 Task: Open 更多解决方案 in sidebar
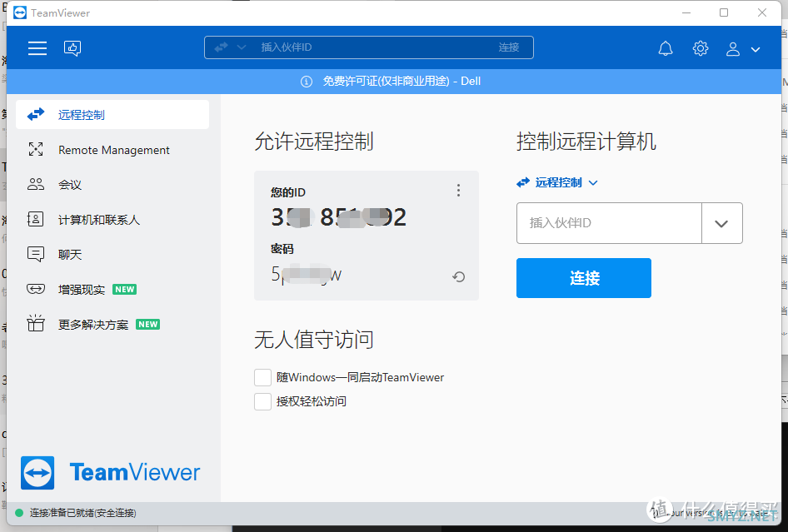[x=112, y=325]
